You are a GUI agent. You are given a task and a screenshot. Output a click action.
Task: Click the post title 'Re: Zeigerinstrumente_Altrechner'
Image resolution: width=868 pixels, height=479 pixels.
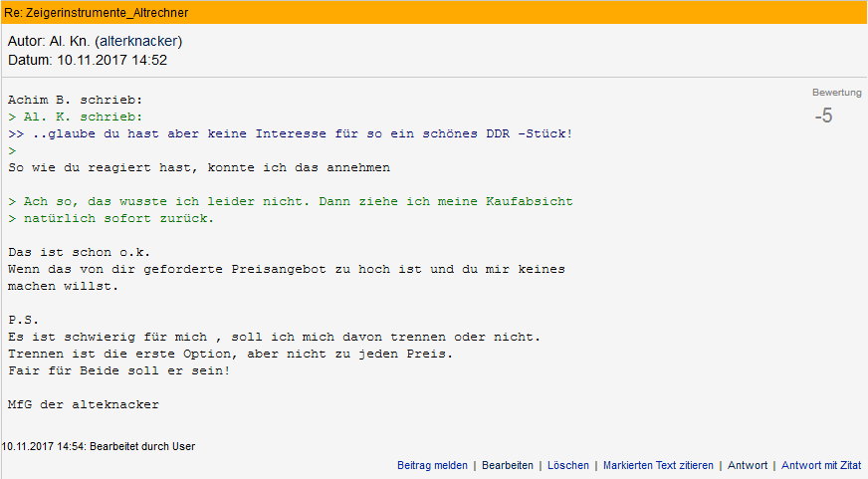click(97, 12)
